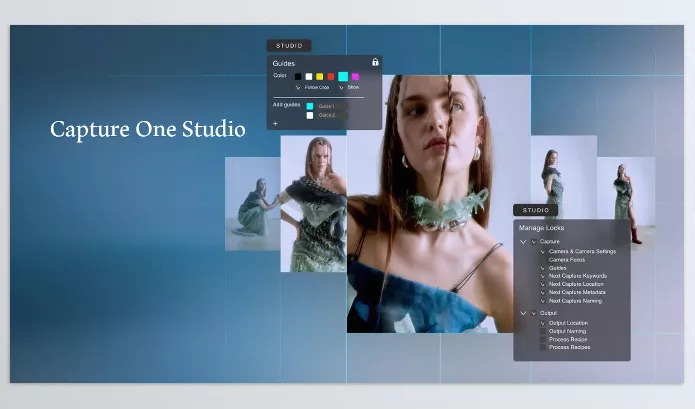Select the yellow guide color swatch
Screen dimensions: 695x409
(320, 77)
